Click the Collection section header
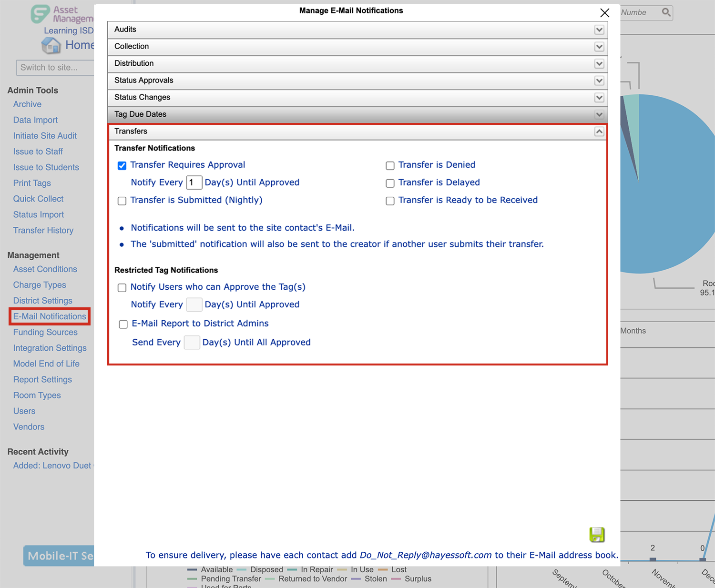 point(357,47)
